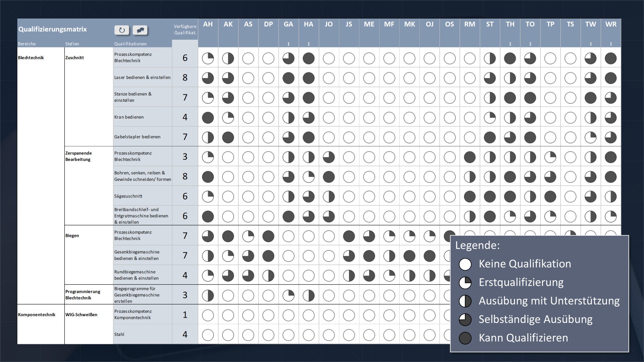The width and height of the screenshot is (644, 362).
Task: Select the MK column header
Action: (x=409, y=24)
